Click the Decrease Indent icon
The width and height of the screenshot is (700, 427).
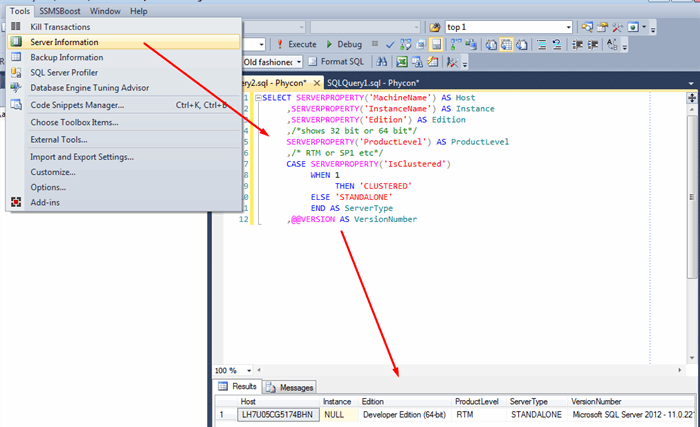click(577, 44)
